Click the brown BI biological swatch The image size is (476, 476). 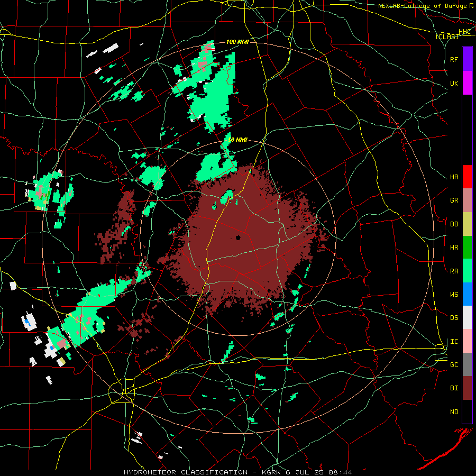pyautogui.click(x=467, y=388)
